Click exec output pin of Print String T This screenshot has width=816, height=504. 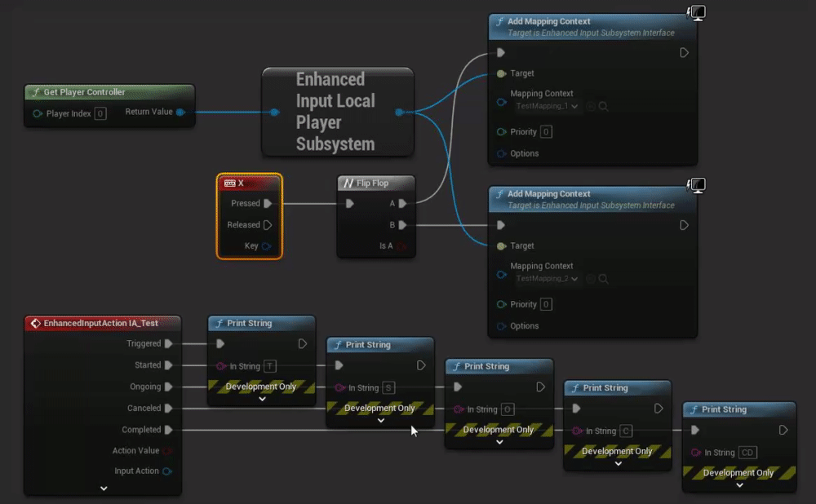[303, 344]
